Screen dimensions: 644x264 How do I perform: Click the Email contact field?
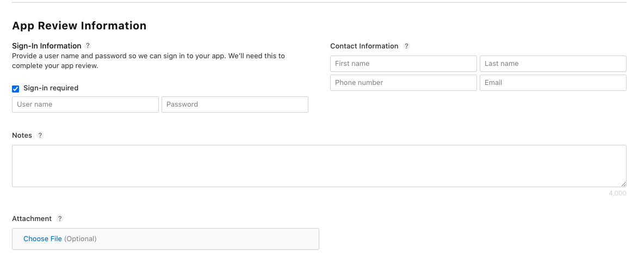coord(553,83)
